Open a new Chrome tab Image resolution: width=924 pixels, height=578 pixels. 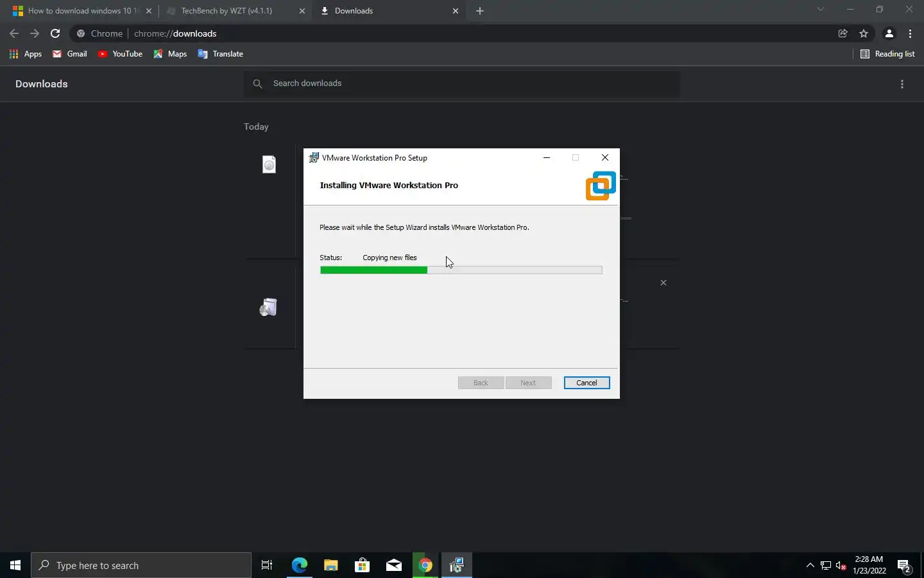[x=480, y=11]
